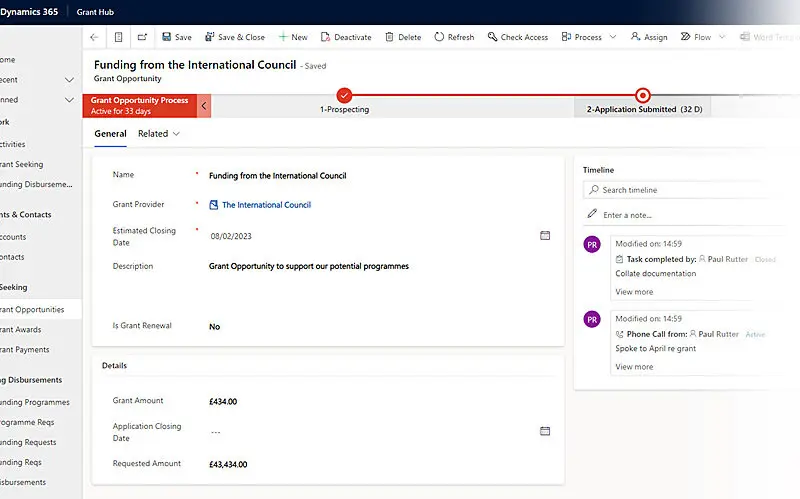Switch to the General tab
Screen dimensions: 800x499
coord(110,133)
